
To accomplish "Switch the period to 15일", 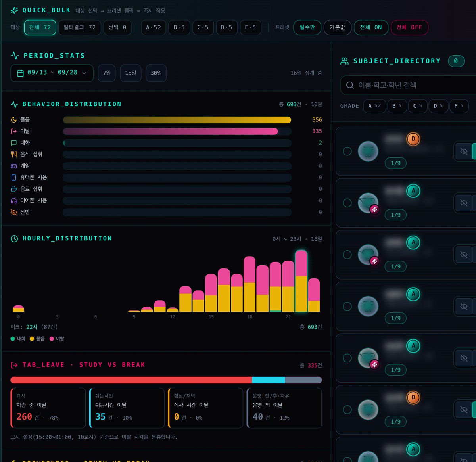I will pos(131,73).
